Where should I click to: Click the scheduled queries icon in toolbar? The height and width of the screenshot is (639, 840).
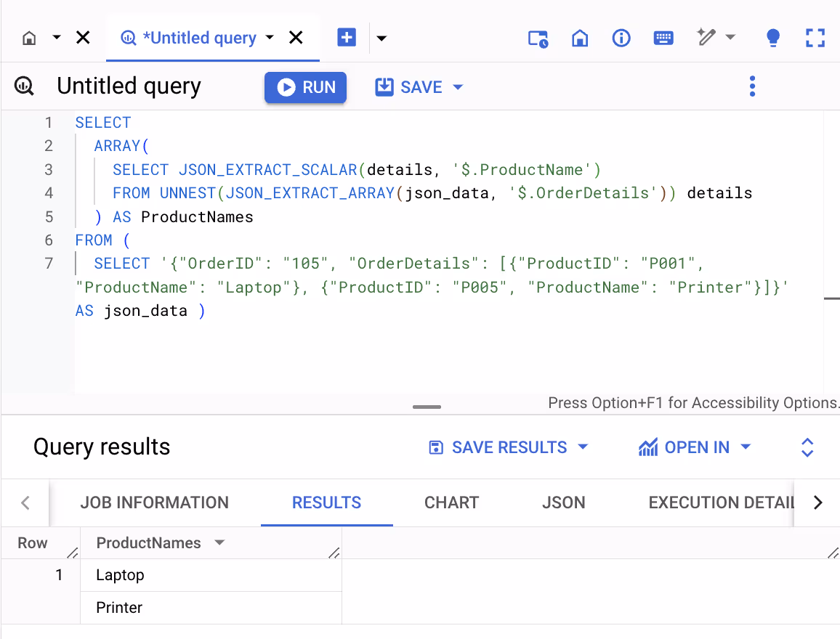[538, 38]
